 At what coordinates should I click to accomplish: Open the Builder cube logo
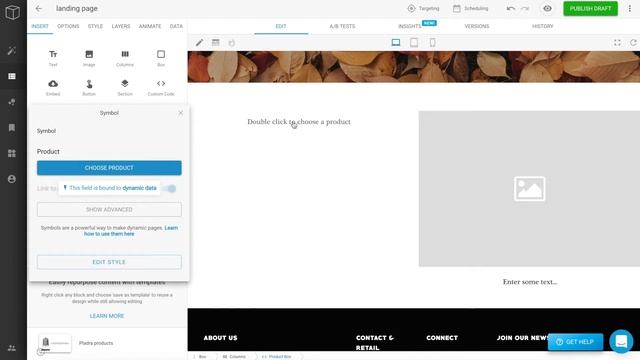(12, 12)
